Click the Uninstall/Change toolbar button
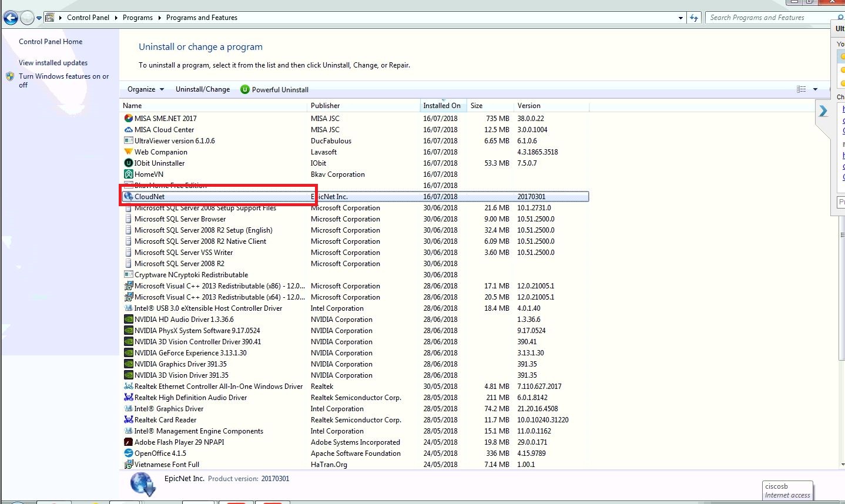 pyautogui.click(x=203, y=89)
